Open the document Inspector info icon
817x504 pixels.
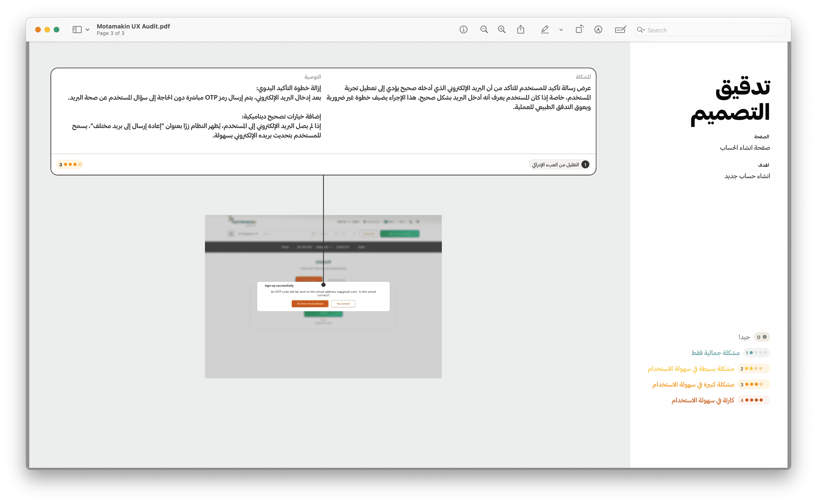pyautogui.click(x=463, y=30)
